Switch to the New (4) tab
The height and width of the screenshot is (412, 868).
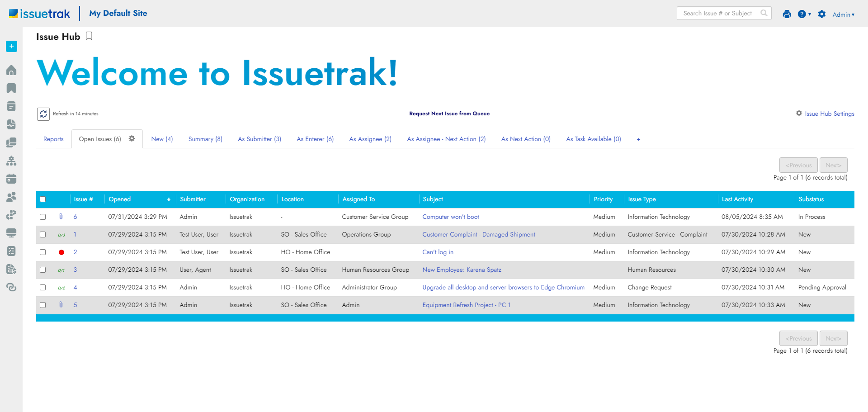tap(162, 139)
